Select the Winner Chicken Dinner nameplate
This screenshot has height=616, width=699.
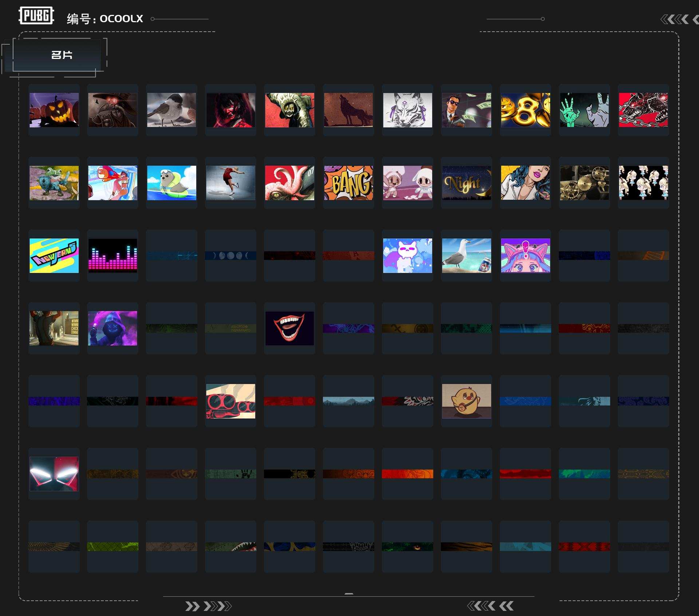point(54,328)
